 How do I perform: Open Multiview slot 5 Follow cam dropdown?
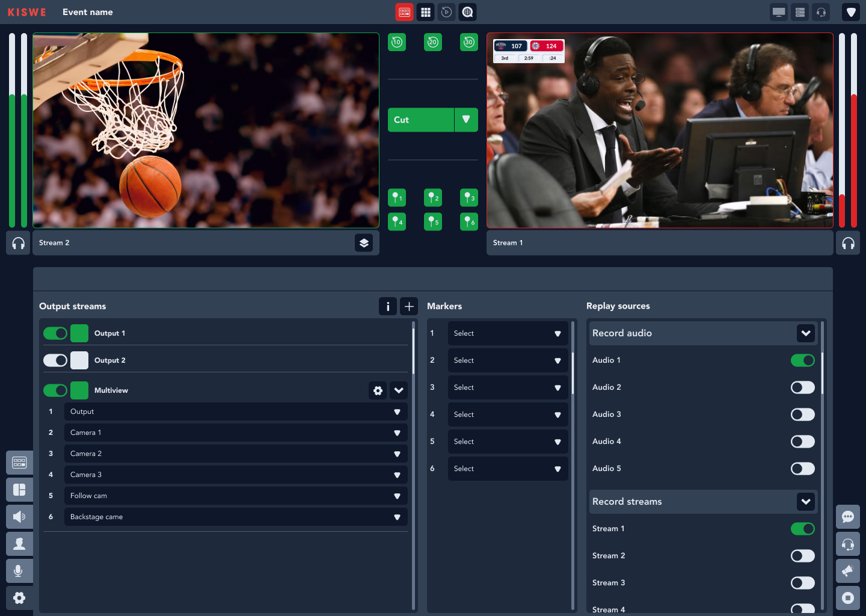[236, 496]
